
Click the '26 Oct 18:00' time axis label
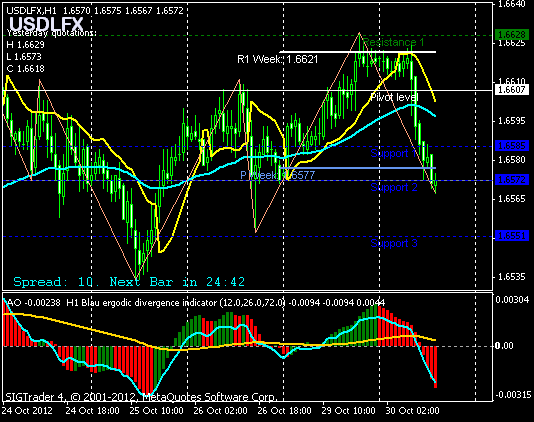284,410
